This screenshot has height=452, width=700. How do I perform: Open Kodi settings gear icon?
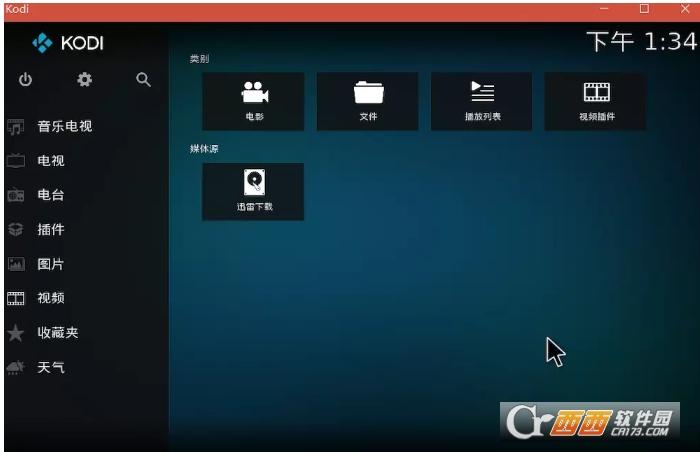(x=84, y=80)
